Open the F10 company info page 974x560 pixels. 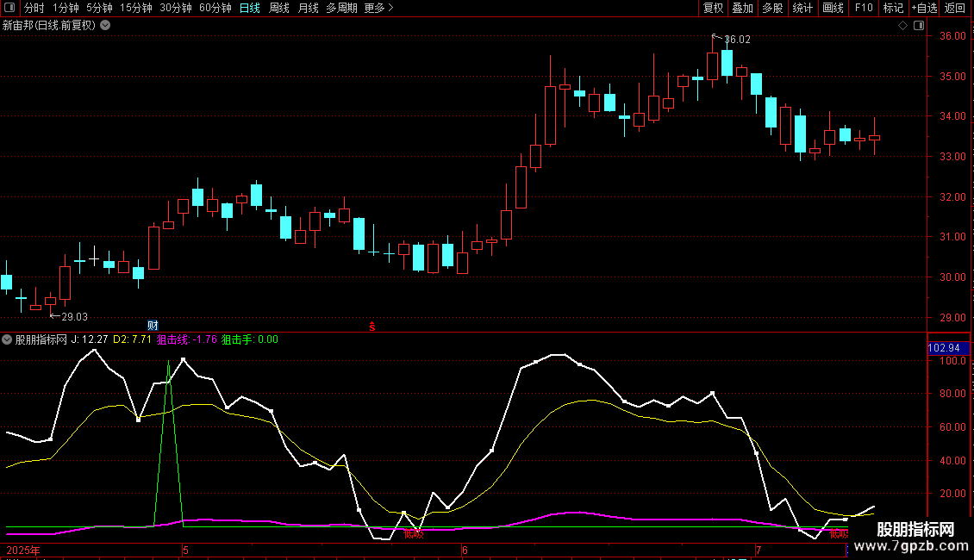click(864, 8)
